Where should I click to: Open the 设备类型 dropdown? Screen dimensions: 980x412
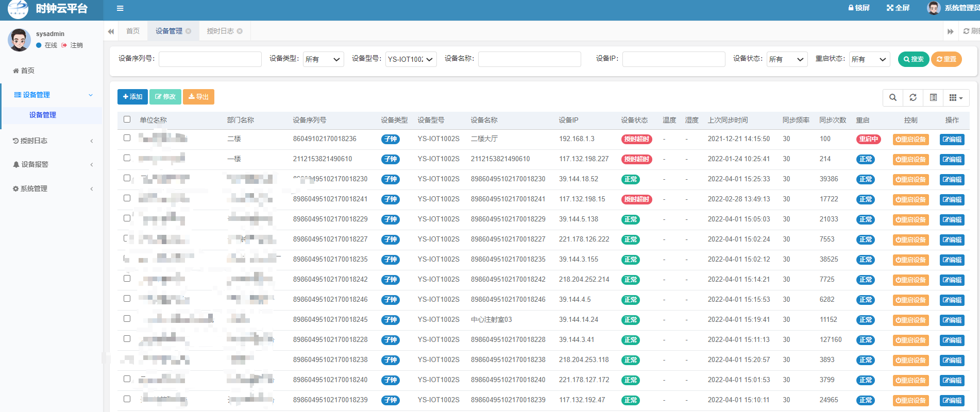click(324, 59)
